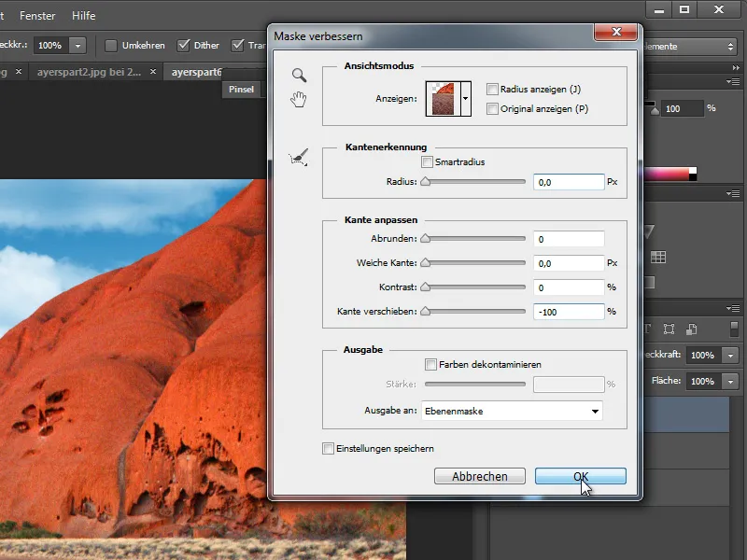Switch to the ayerspart6 document tab

pyautogui.click(x=196, y=72)
